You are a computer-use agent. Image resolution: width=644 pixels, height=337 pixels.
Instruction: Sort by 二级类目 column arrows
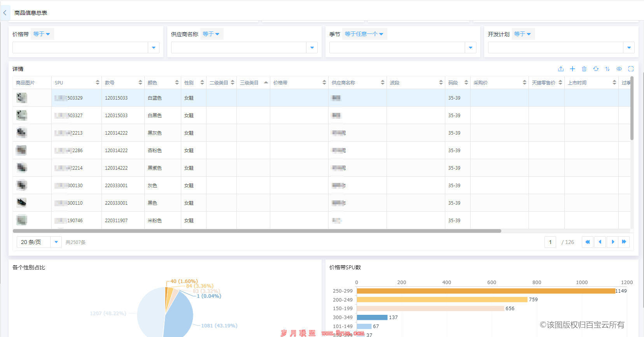[233, 82]
